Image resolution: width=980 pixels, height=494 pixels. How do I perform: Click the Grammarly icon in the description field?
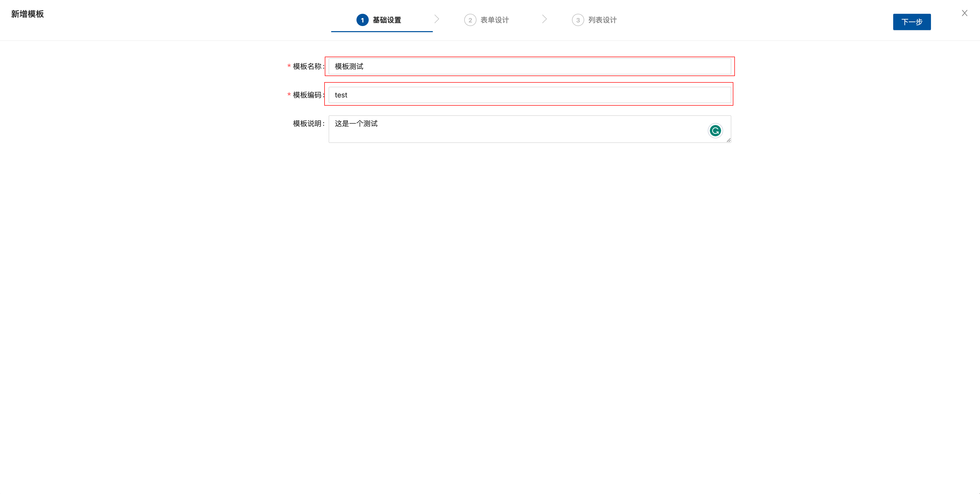point(716,130)
